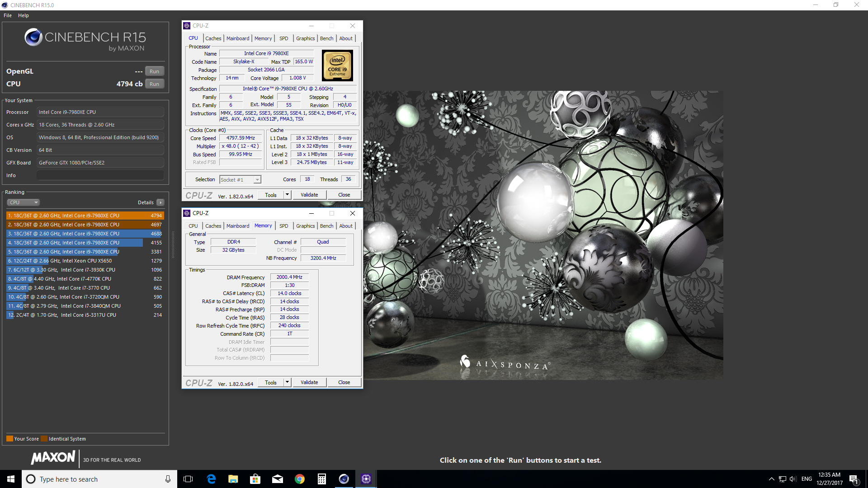Activate the microphone in the search box

168,479
